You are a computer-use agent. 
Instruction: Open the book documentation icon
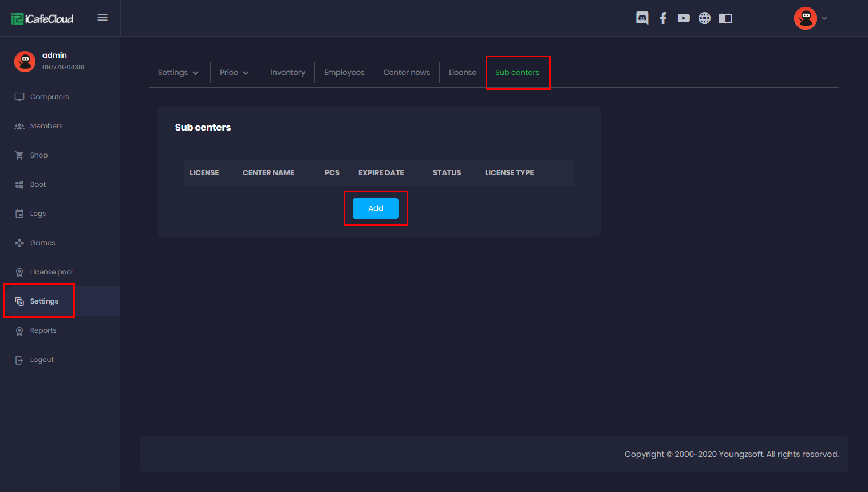pyautogui.click(x=725, y=18)
